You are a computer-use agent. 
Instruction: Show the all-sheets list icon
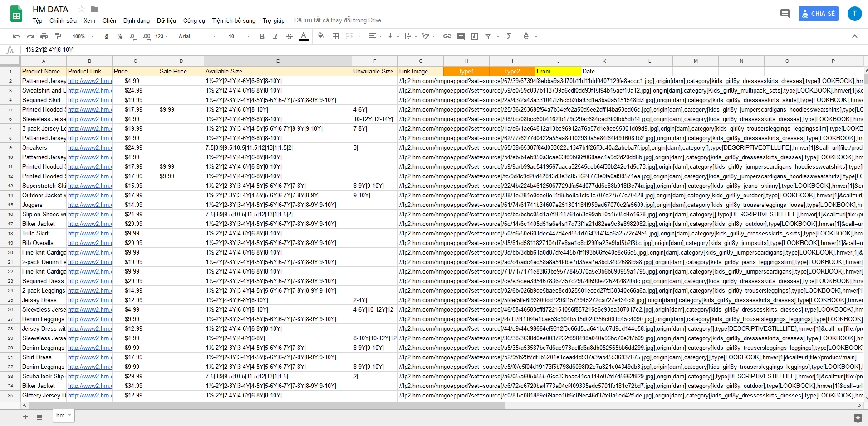click(x=39, y=417)
